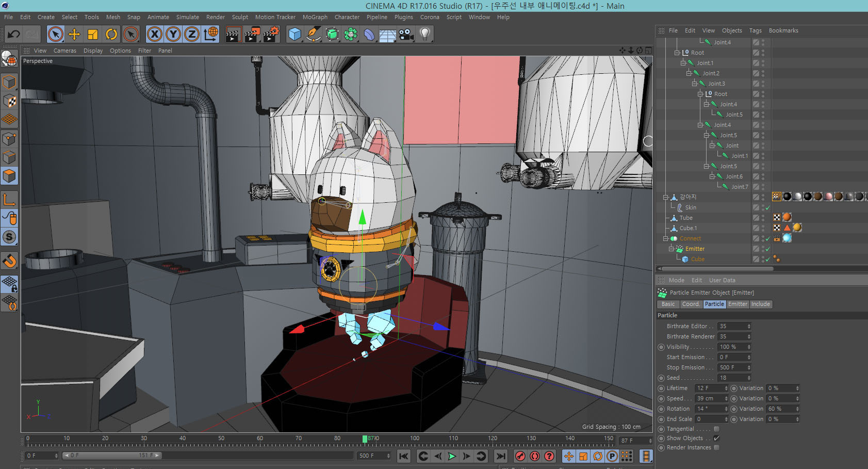Select the Live Selection tool

click(x=55, y=34)
